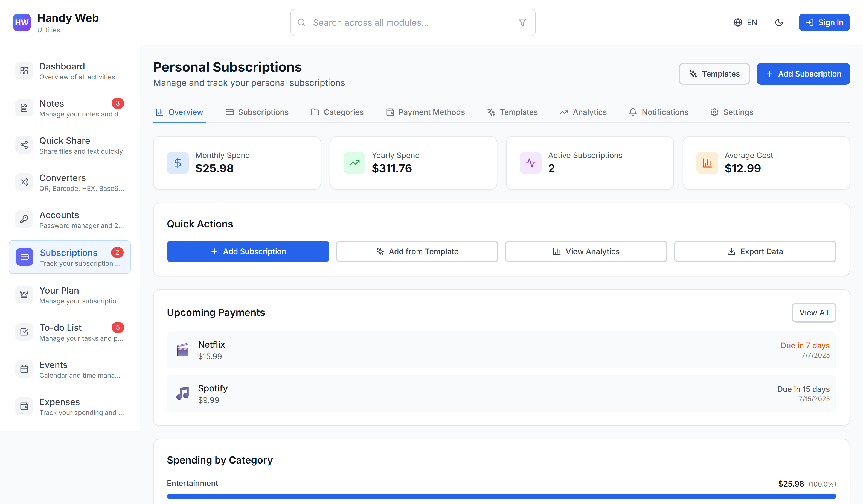This screenshot has width=863, height=504.
Task: Click View All upcoming payments
Action: 814,313
